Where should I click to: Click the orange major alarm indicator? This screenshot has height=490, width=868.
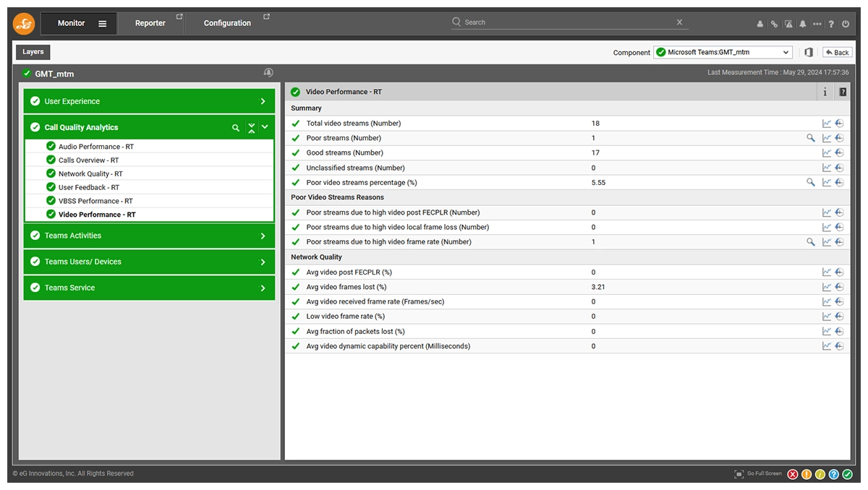pos(807,474)
